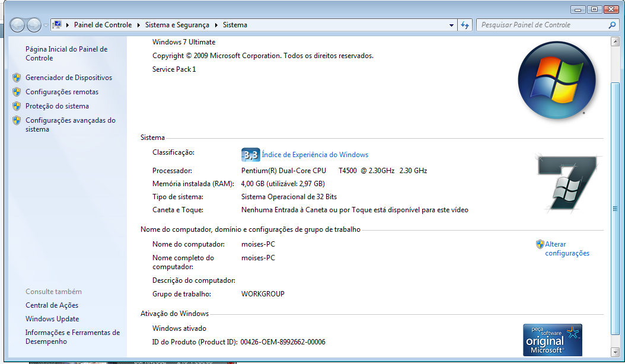Open 'Windows Update' in the left pane
Screen dimensions: 625x364
[52, 319]
